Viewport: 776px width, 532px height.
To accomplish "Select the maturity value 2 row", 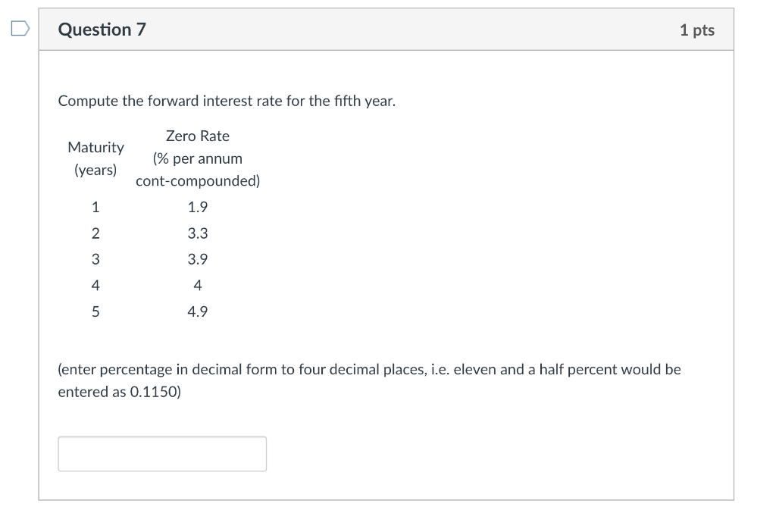I will [95, 233].
